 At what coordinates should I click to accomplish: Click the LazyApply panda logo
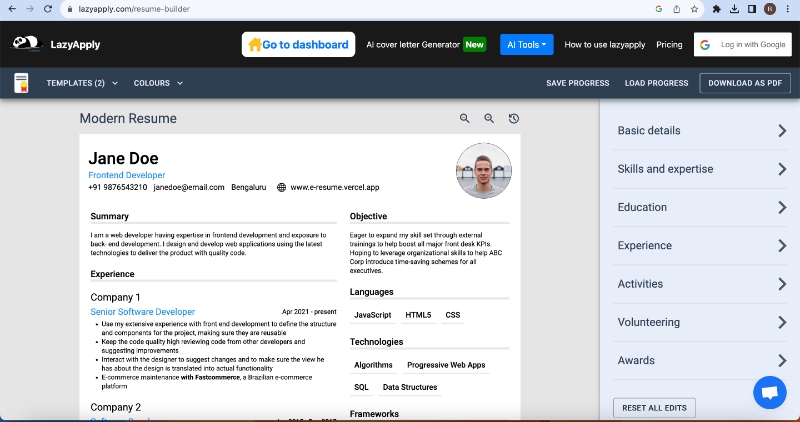26,44
